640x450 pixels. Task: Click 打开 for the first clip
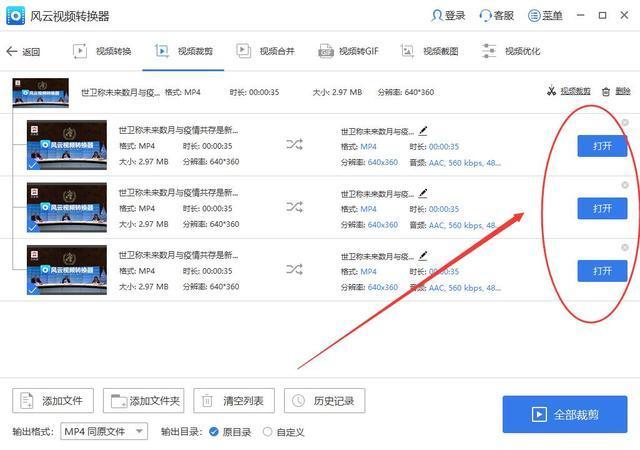(602, 146)
